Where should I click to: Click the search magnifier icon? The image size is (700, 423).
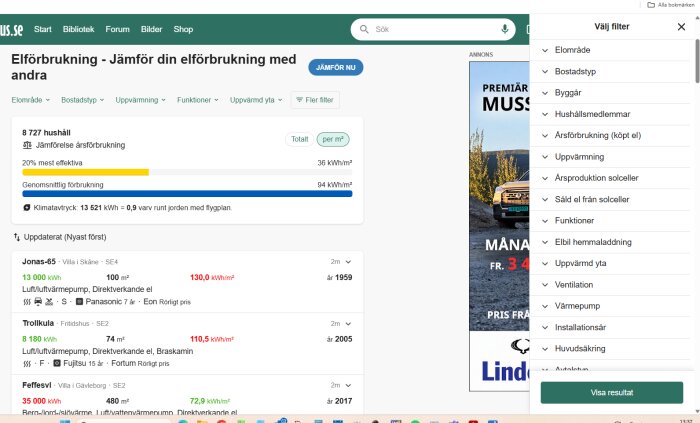click(x=364, y=29)
